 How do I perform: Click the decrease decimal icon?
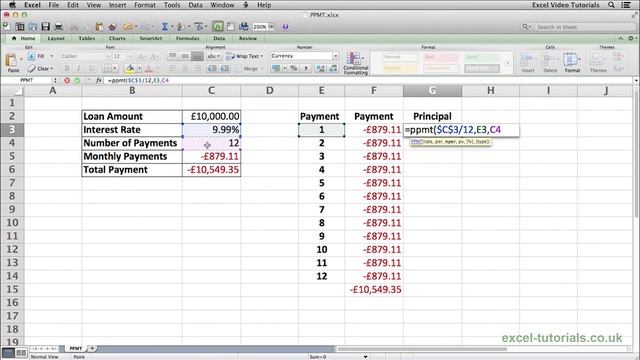click(333, 68)
